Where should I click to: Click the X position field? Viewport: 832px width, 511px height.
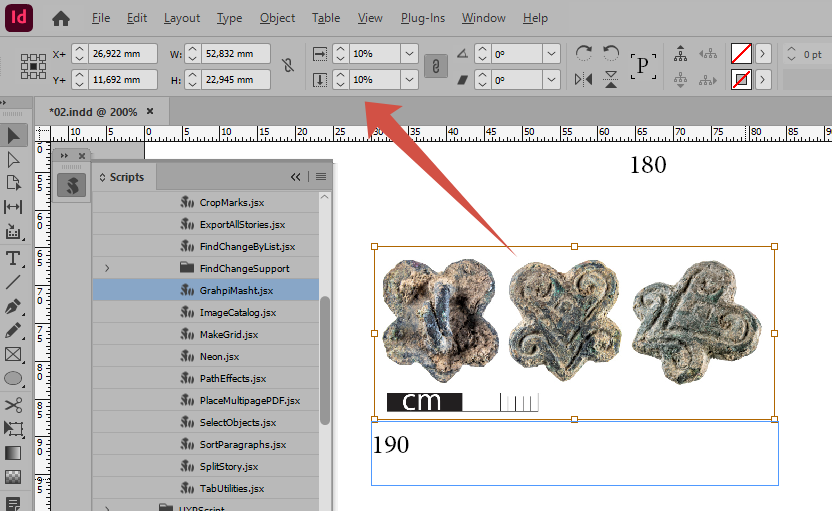pos(123,54)
